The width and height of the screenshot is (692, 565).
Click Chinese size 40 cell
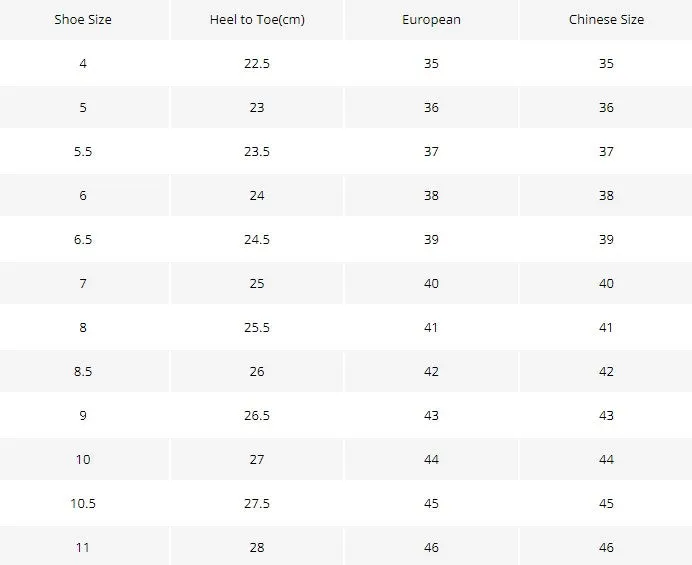click(606, 283)
